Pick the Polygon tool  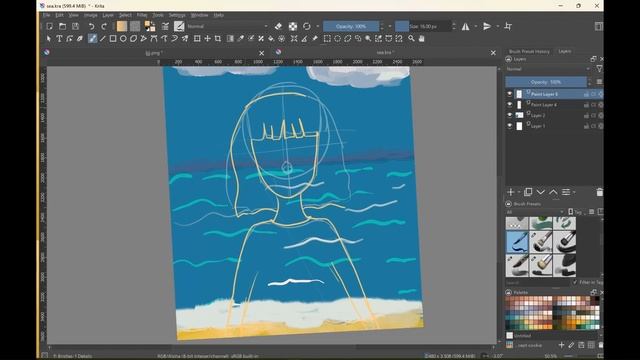tap(133, 38)
